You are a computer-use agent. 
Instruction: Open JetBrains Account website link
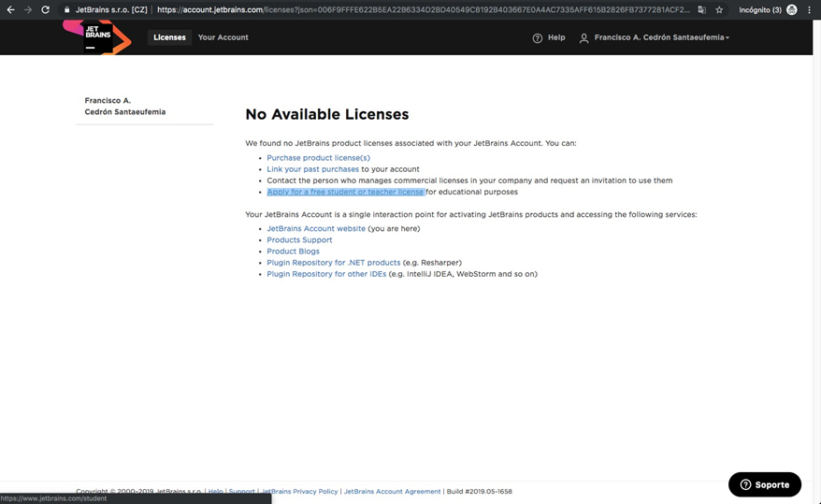(x=316, y=228)
